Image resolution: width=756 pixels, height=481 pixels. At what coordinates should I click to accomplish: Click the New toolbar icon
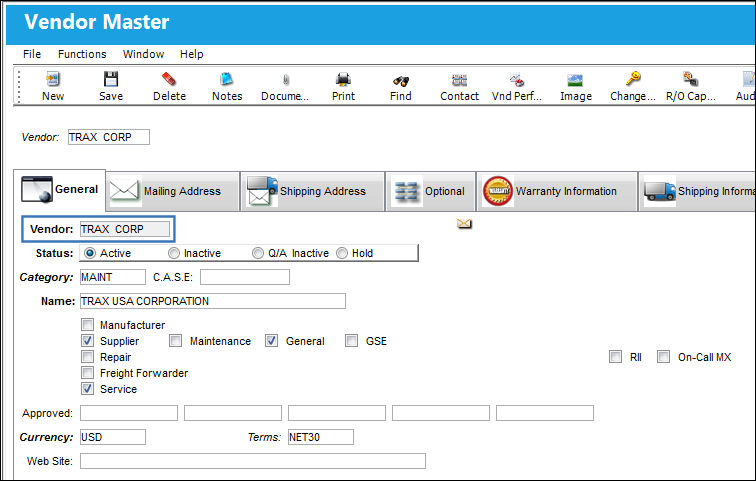pyautogui.click(x=53, y=79)
